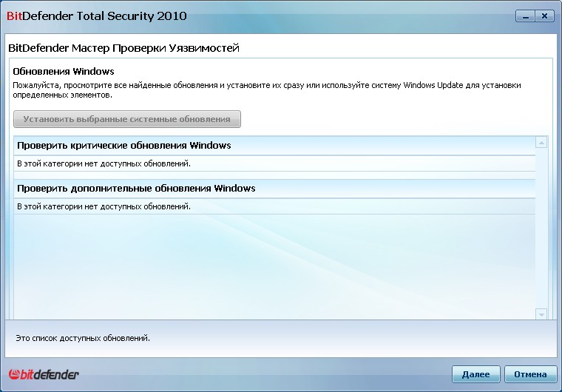Close the BitDefender Total Security window

(545, 16)
